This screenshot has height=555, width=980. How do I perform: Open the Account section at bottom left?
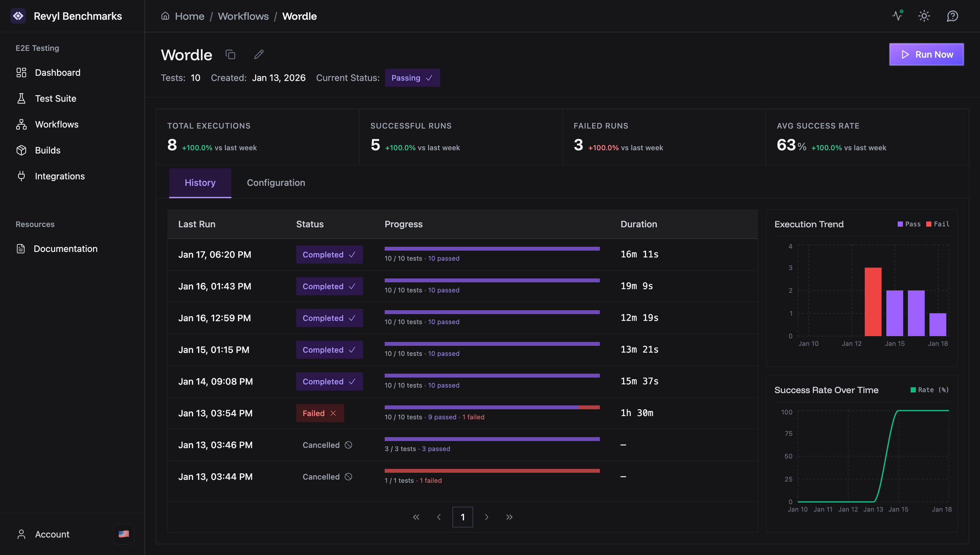coord(52,534)
